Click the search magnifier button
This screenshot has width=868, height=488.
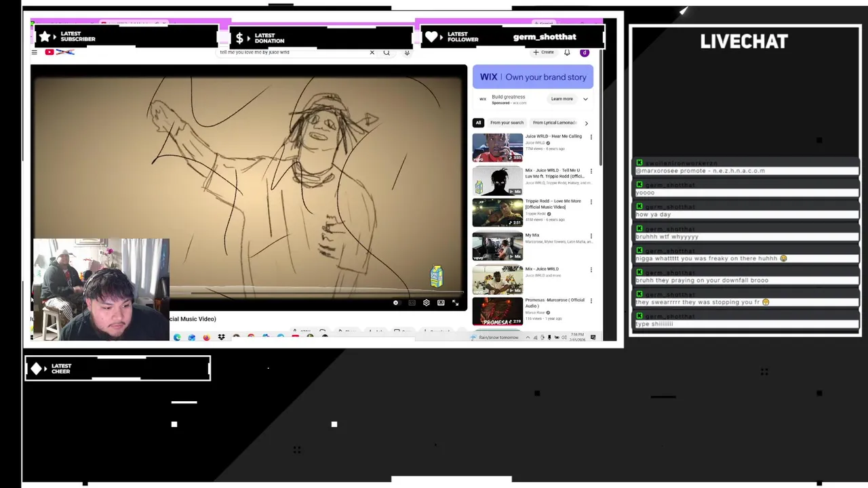[387, 52]
